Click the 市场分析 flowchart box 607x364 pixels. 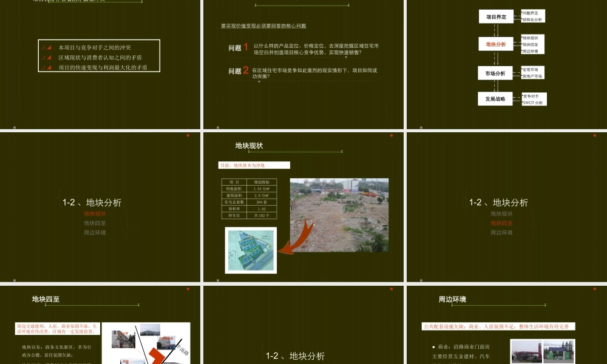(495, 73)
